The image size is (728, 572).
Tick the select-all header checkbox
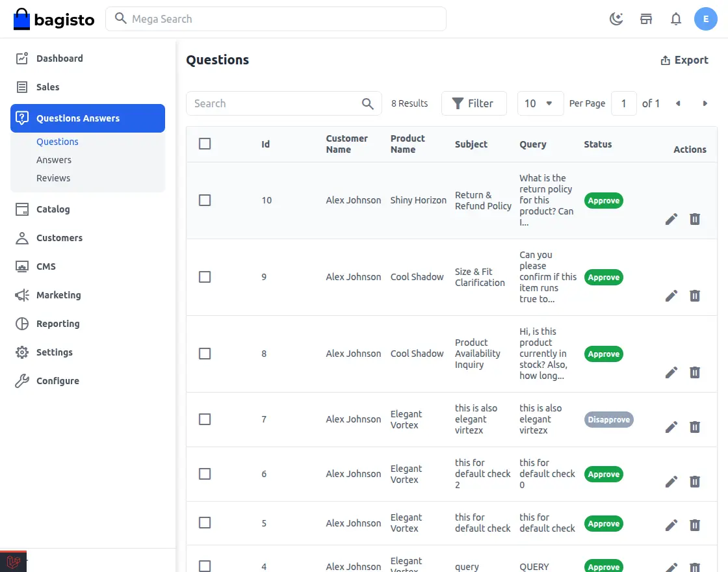pos(205,144)
